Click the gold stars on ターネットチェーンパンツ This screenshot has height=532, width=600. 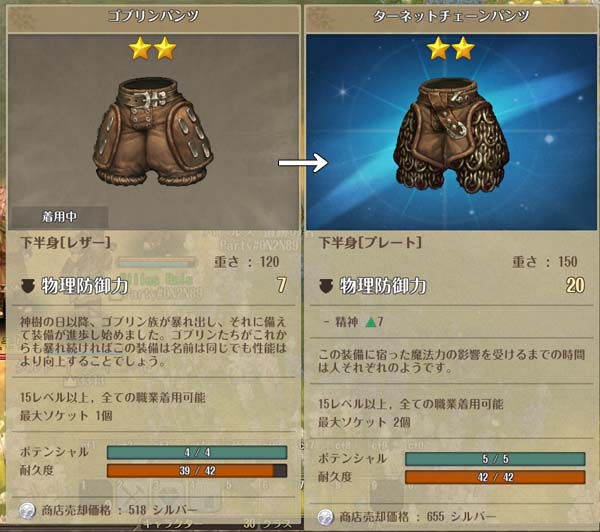[x=451, y=48]
